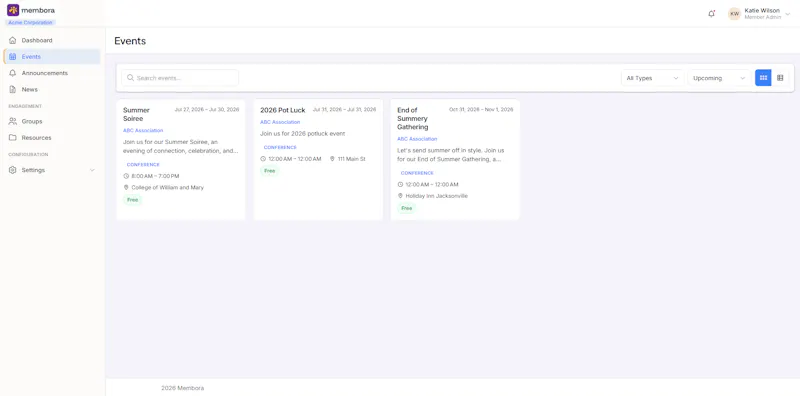Viewport: 800px width, 396px height.
Task: Click the search magnifier icon
Action: [131, 78]
